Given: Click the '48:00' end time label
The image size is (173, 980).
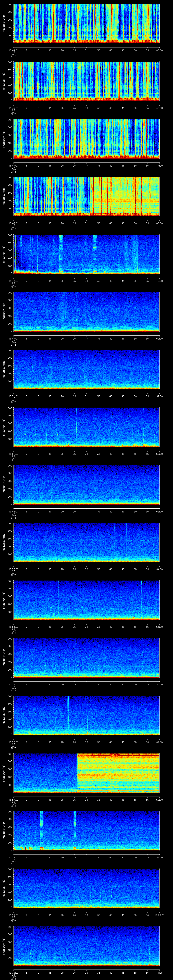Looking at the screenshot, I should click(160, 223).
